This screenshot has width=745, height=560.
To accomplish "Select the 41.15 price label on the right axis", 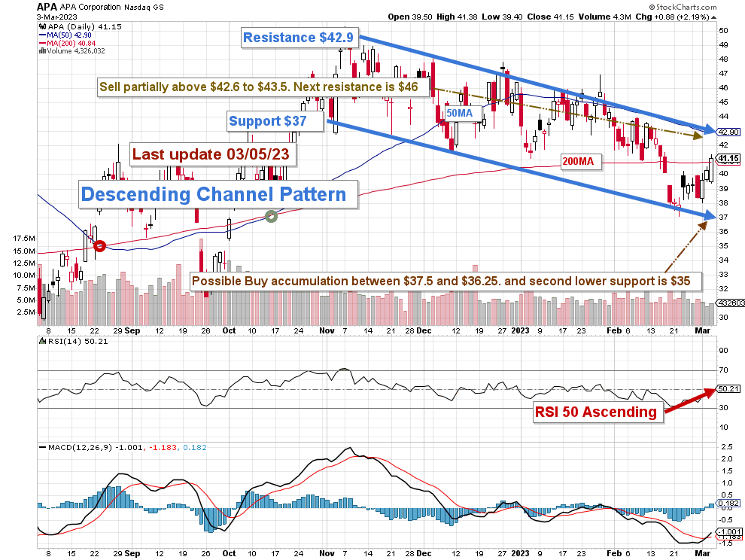I will tap(728, 160).
